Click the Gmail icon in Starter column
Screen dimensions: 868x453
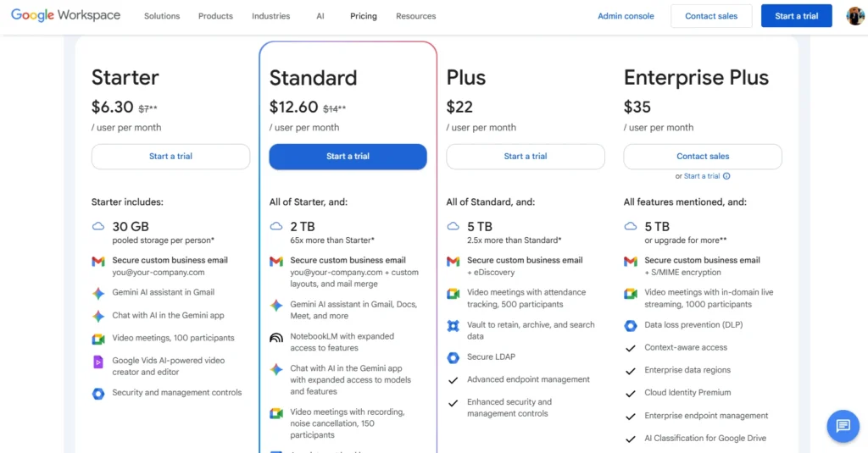tap(98, 262)
